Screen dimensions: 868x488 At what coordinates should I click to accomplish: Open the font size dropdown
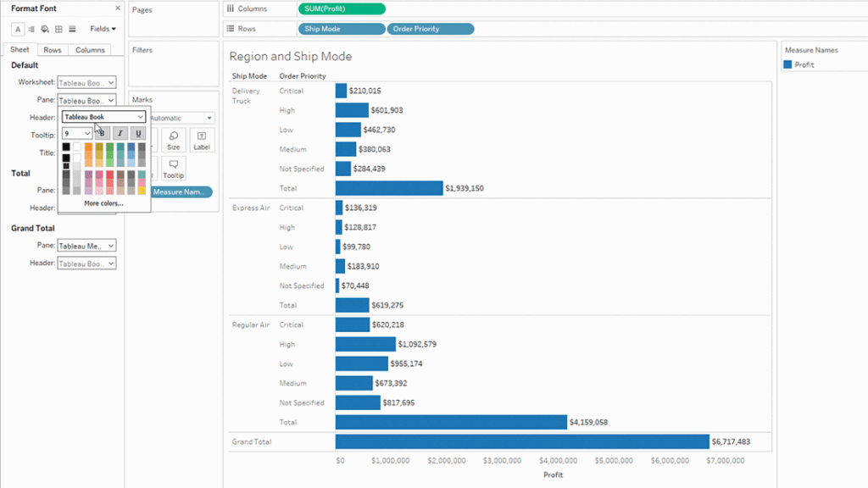pyautogui.click(x=76, y=133)
